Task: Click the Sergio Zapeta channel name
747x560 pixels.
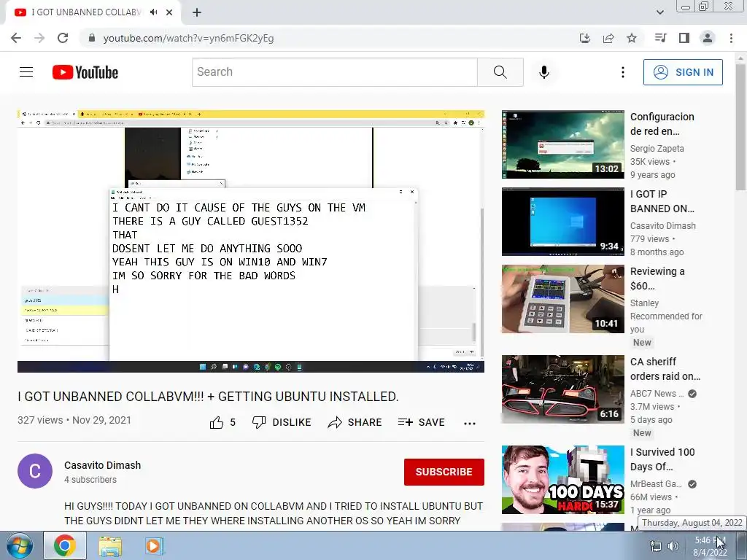Action: point(657,149)
